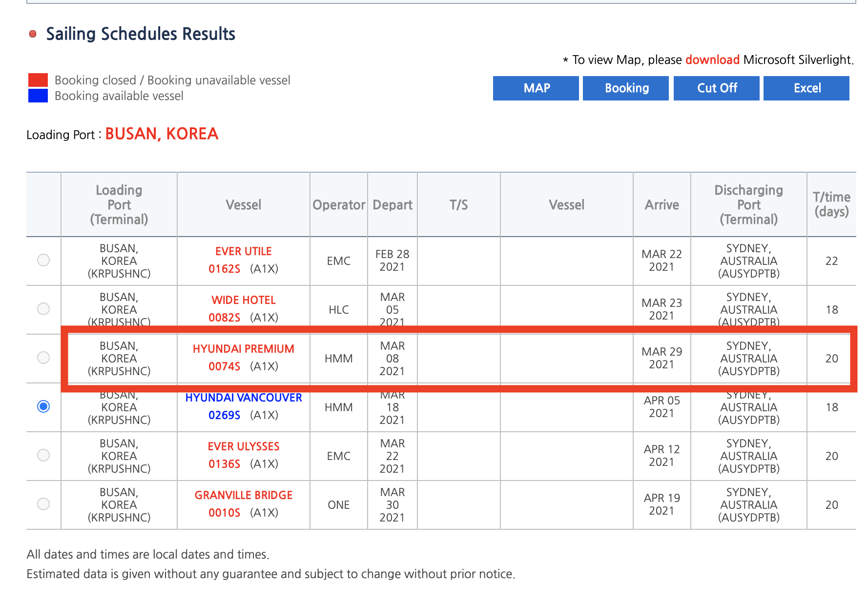Open voyage number 0082S link
This screenshot has width=868, height=601.
(x=225, y=318)
